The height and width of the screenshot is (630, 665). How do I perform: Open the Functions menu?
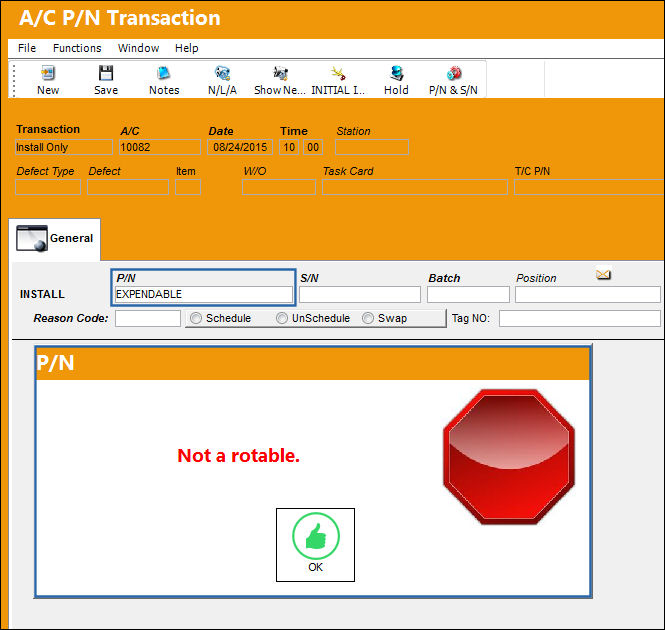[77, 48]
